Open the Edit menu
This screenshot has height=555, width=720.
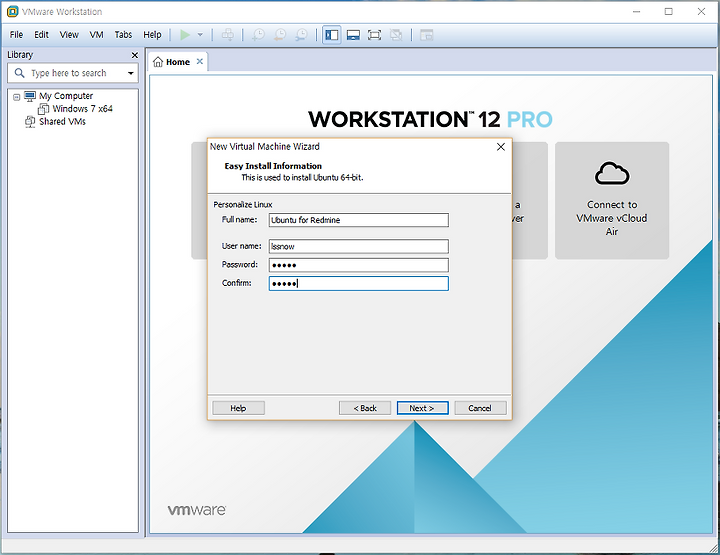click(41, 35)
